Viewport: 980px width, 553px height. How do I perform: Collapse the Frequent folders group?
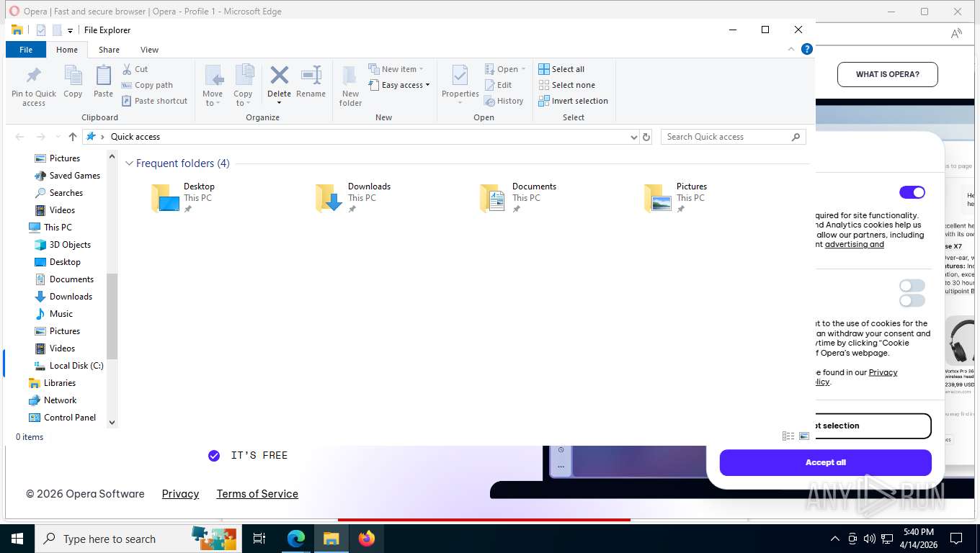click(130, 163)
